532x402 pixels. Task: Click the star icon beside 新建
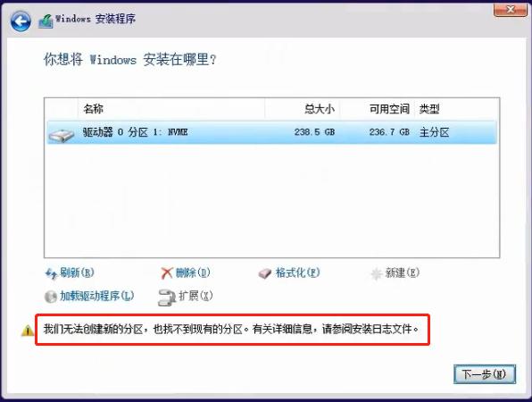coord(377,273)
